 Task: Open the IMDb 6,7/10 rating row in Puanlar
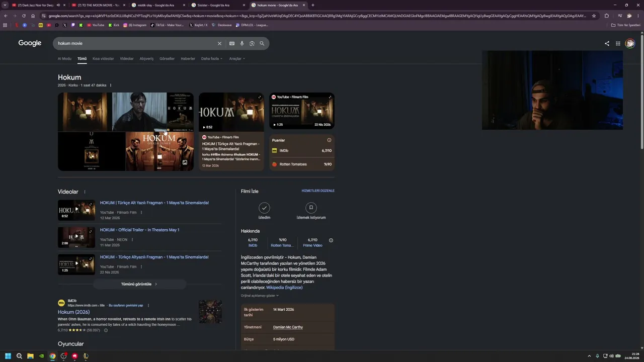coord(302,151)
